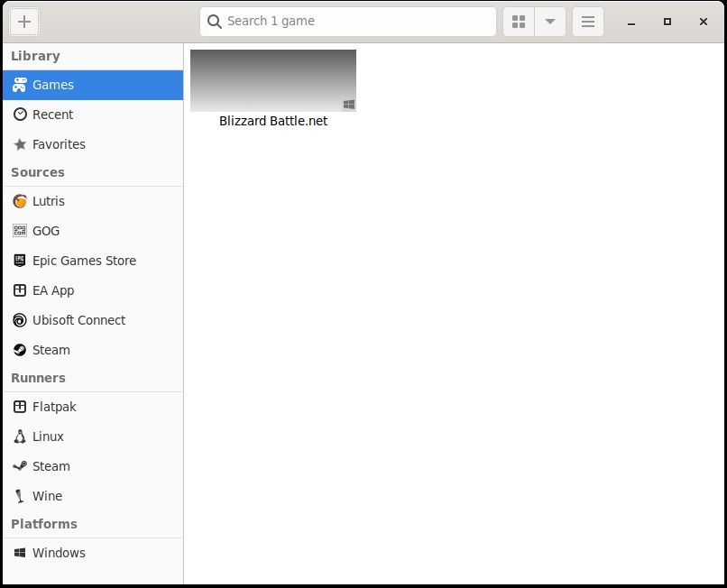This screenshot has height=588, width=727.
Task: Minimize the Lutris window
Action: coord(631,22)
